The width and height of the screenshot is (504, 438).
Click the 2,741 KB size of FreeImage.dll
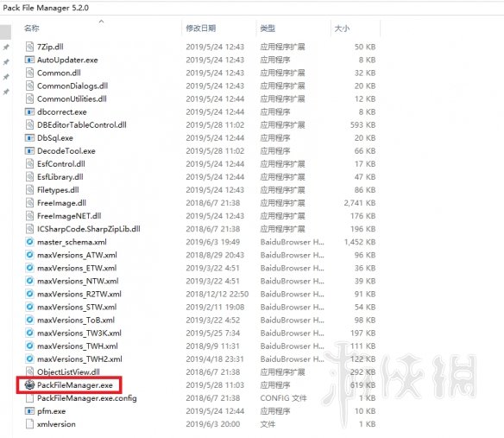(x=359, y=203)
